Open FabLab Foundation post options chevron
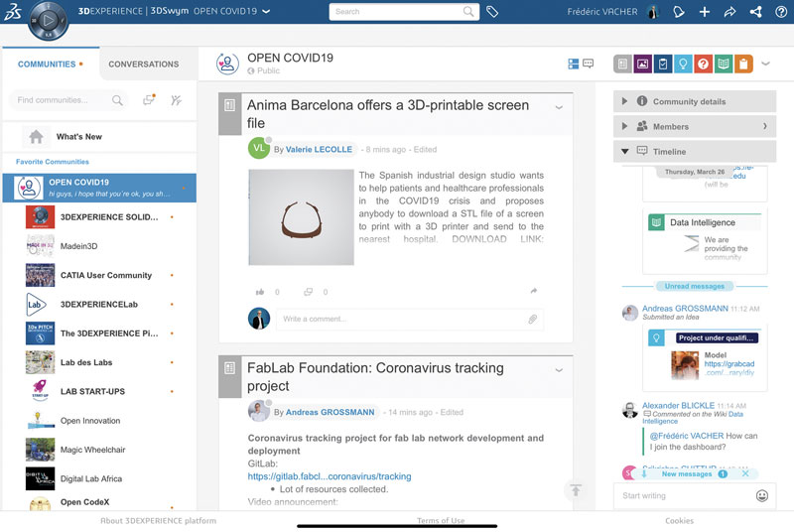 tap(559, 370)
